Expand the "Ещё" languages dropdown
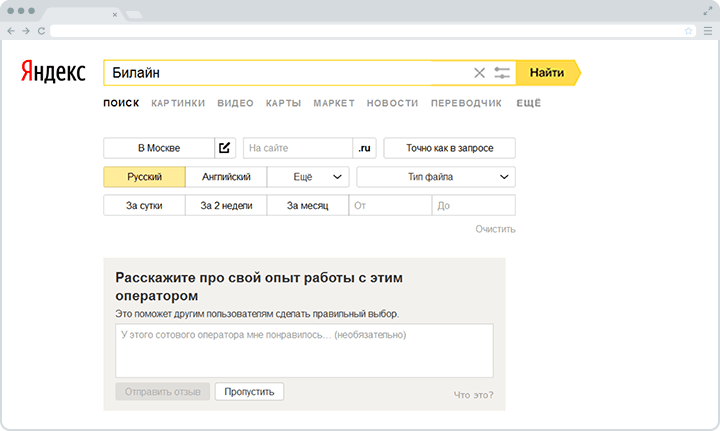 point(308,177)
